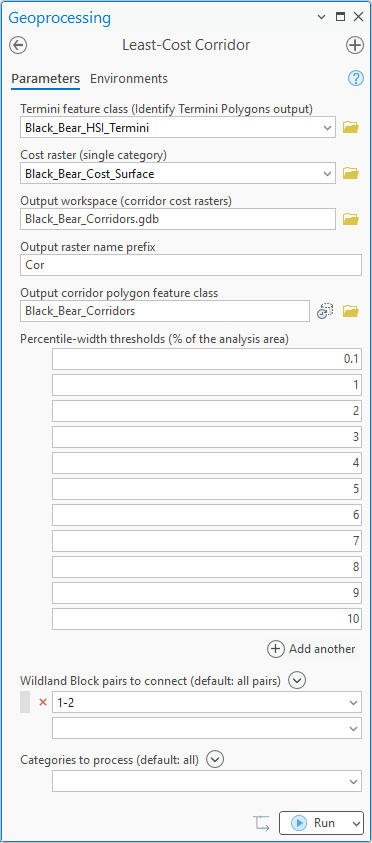Expand Categories to process options chevron

point(216,760)
